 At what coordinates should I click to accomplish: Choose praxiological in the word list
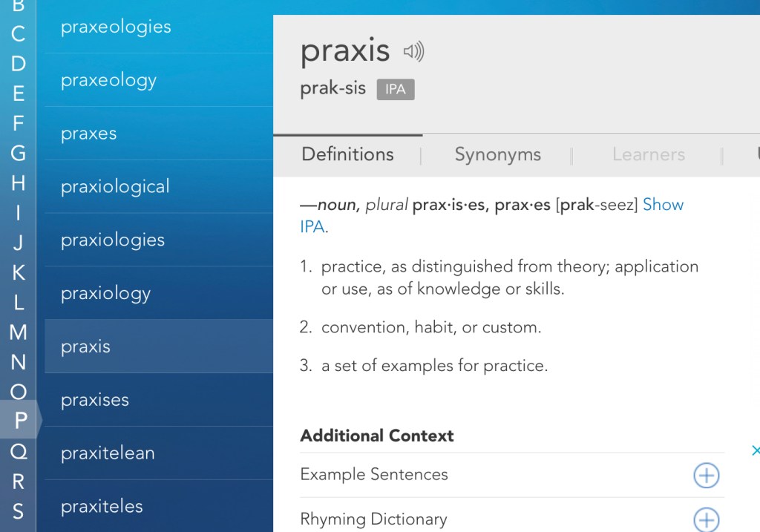tap(115, 186)
